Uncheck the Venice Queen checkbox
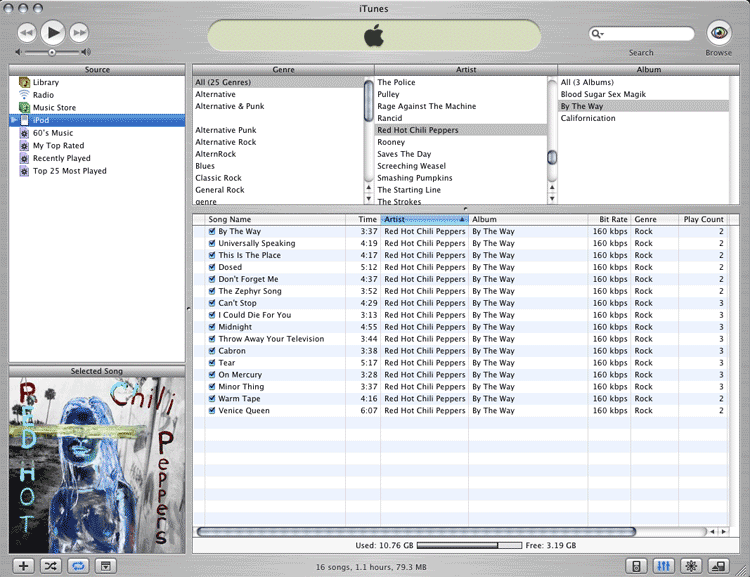750x577 pixels. (212, 411)
